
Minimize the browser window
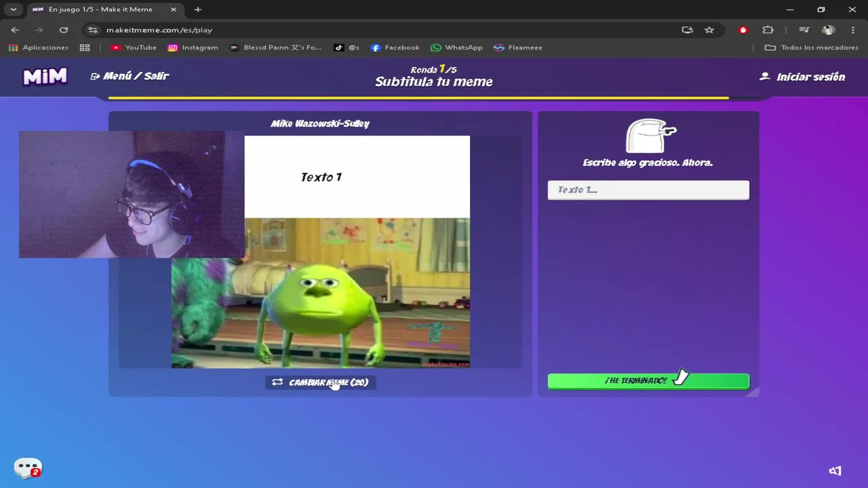tap(790, 9)
